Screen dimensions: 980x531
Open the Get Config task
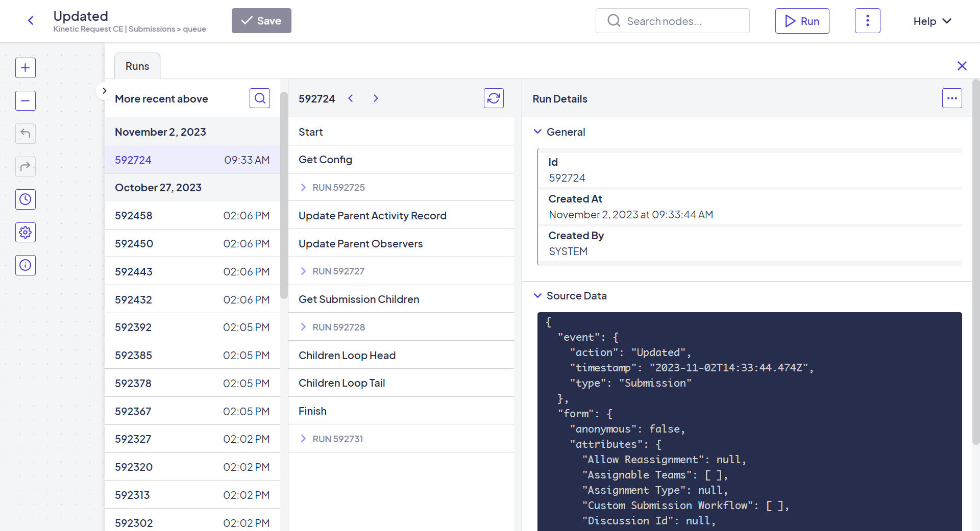point(401,160)
